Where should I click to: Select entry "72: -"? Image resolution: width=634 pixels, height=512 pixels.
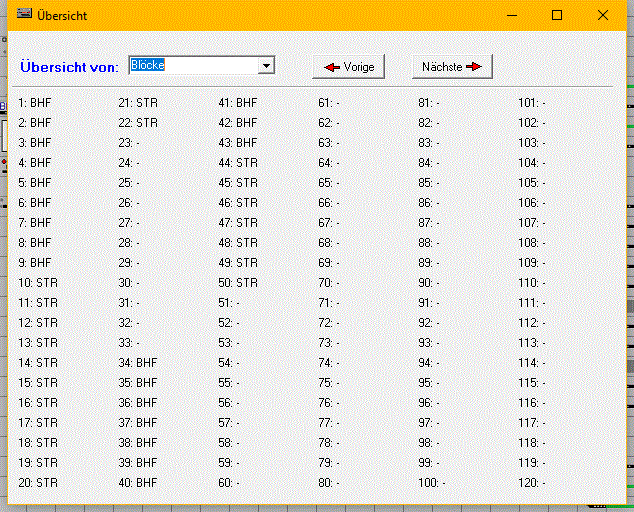pyautogui.click(x=329, y=323)
